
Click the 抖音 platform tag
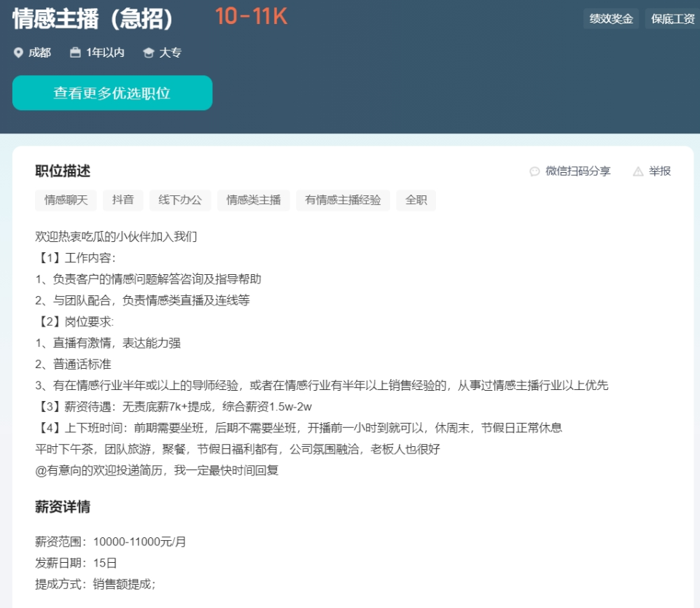[x=121, y=200]
